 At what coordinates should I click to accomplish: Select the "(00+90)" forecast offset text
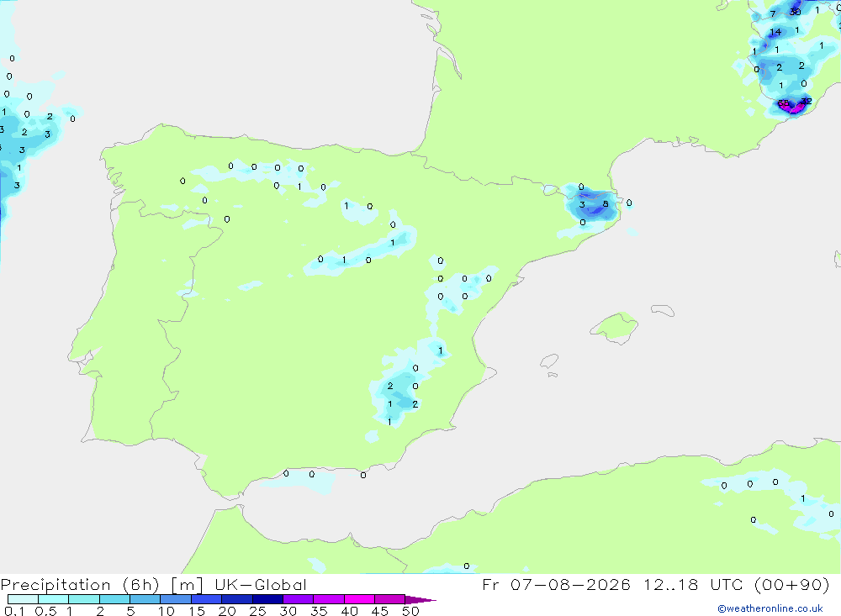click(x=791, y=584)
